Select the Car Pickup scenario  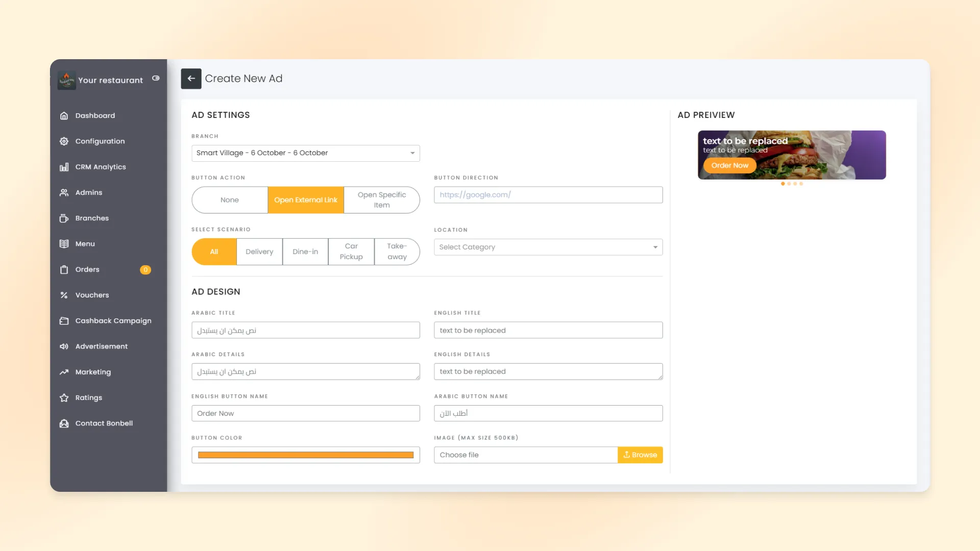(351, 252)
